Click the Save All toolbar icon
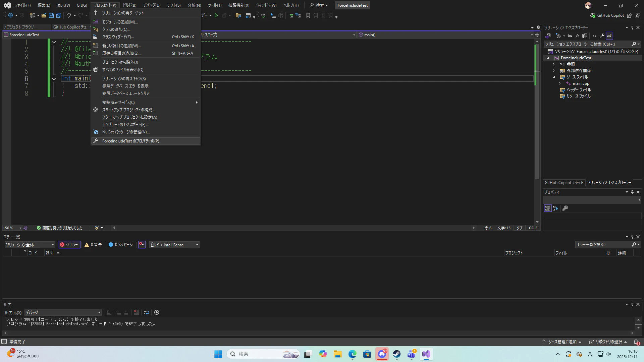 click(x=59, y=15)
